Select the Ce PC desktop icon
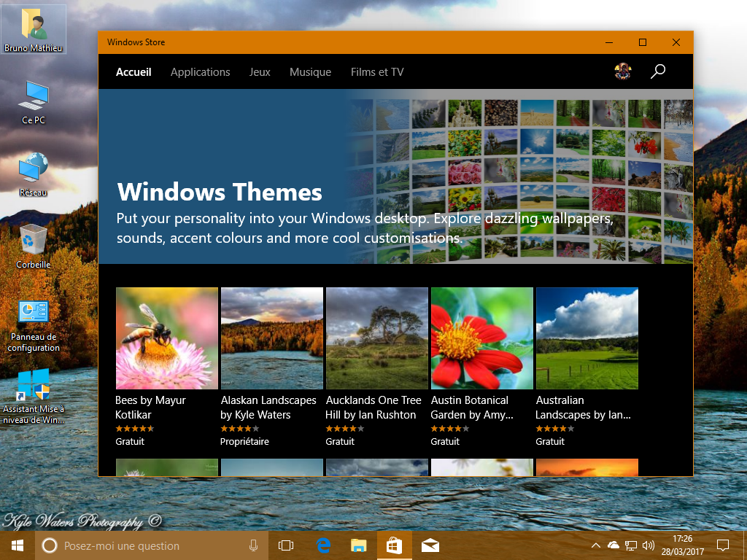The image size is (747, 560). tap(34, 102)
